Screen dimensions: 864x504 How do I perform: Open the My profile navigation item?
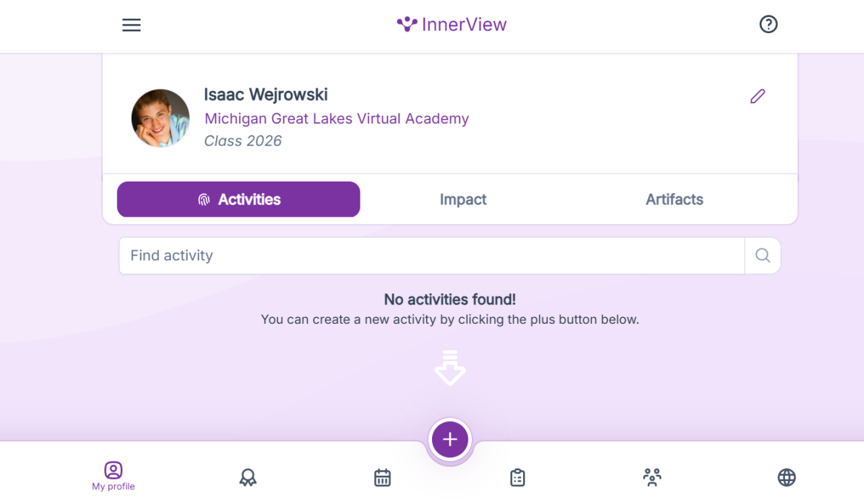tap(113, 476)
